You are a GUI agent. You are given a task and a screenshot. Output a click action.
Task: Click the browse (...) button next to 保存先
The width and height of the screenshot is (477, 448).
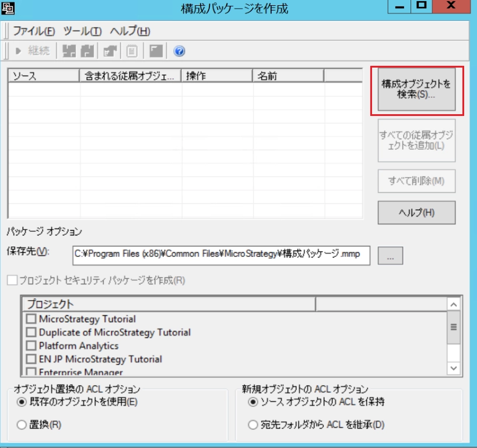(x=390, y=256)
